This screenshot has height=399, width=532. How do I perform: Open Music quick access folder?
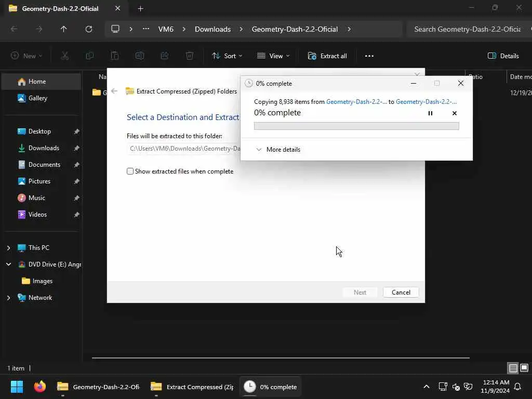coord(42,198)
